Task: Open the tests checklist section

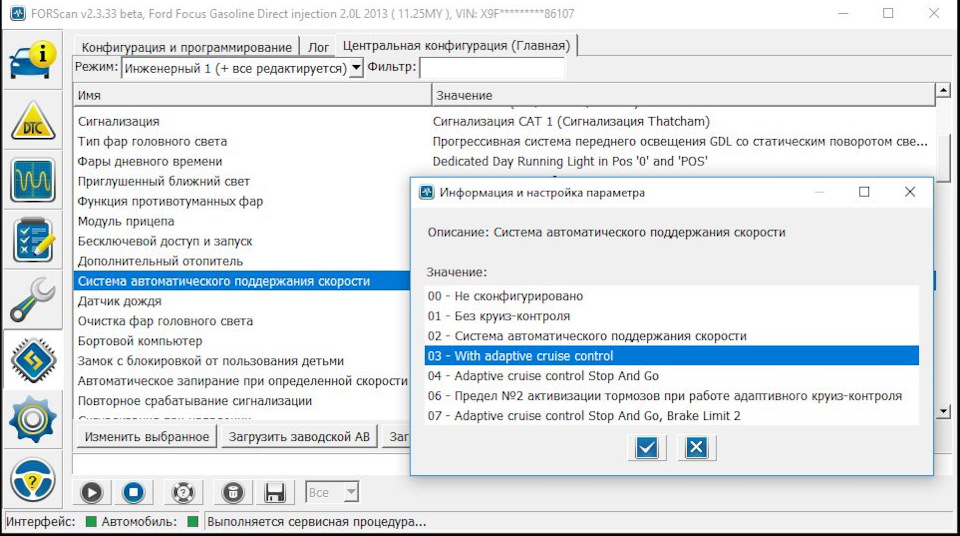Action: tap(32, 240)
